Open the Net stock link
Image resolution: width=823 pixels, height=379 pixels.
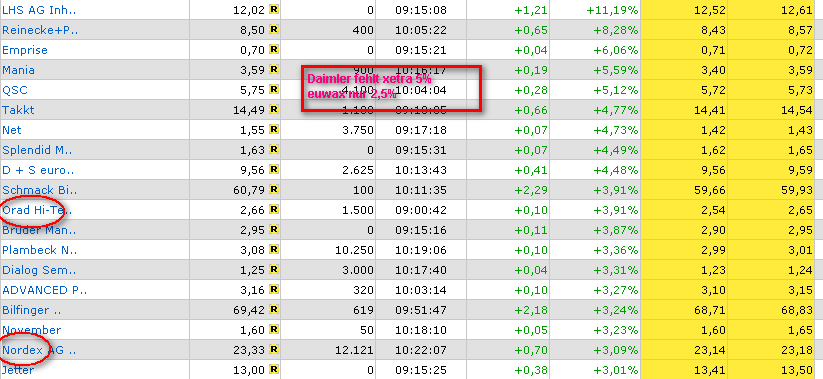click(x=12, y=130)
